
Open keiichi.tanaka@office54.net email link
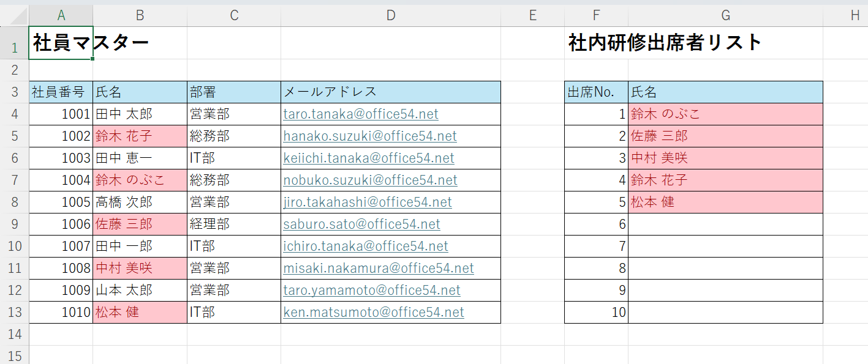coord(369,158)
